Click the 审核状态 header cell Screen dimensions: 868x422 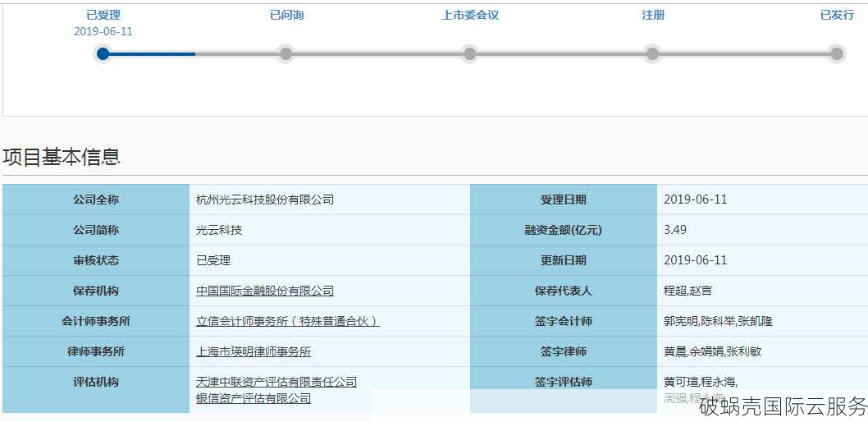tap(96, 260)
